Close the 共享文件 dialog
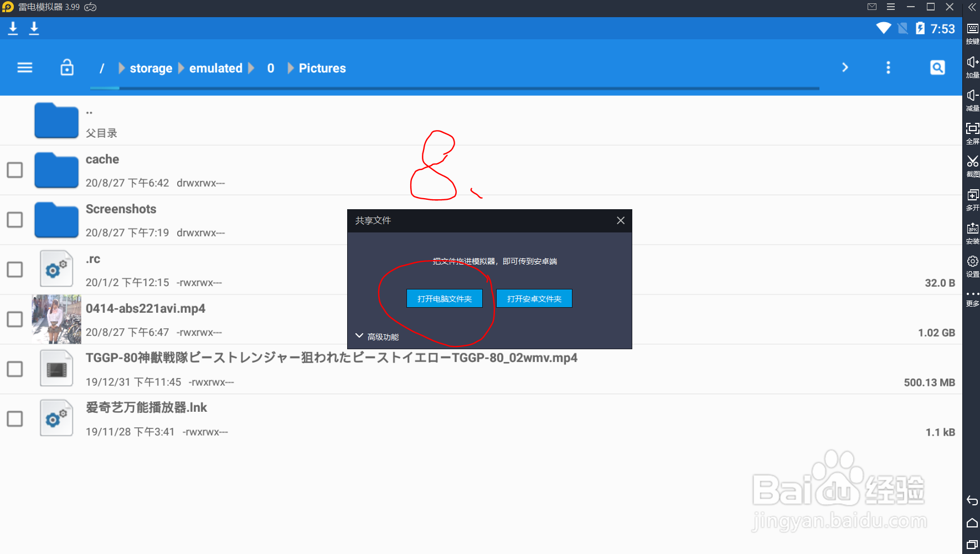Viewport: 980px width, 554px height. [x=621, y=220]
